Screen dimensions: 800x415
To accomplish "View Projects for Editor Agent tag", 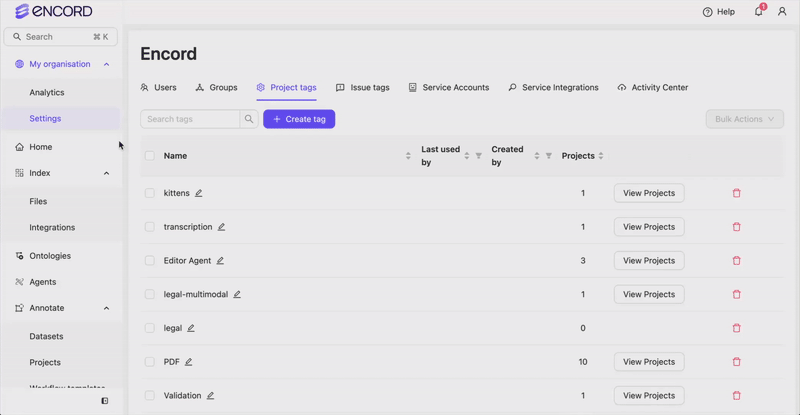I will point(649,260).
